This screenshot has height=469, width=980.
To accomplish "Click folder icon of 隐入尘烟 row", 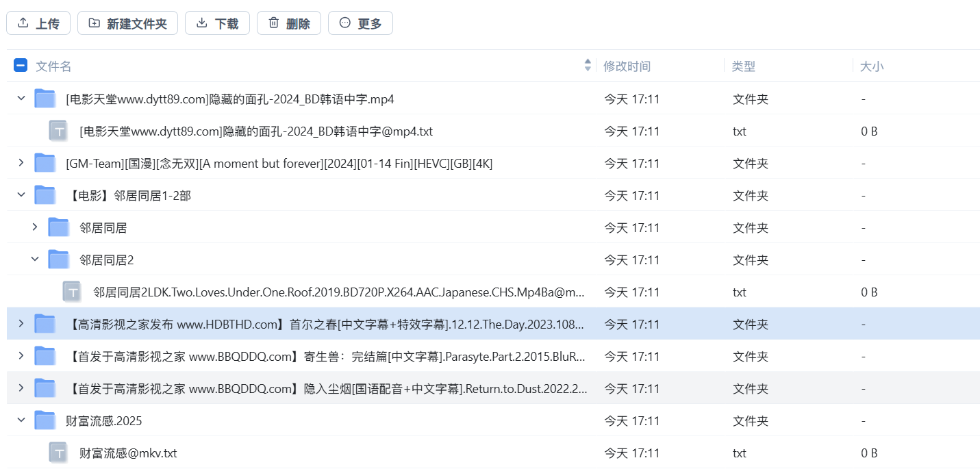I will [45, 388].
